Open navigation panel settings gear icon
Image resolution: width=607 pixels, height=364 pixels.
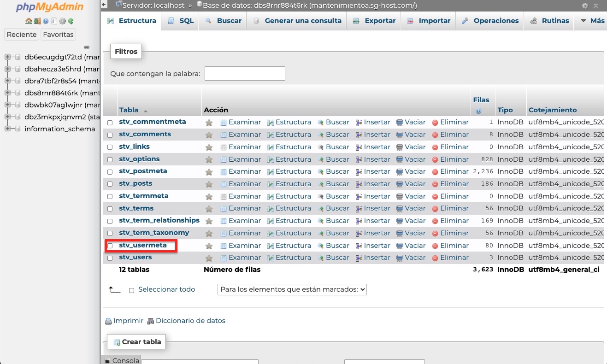[63, 21]
